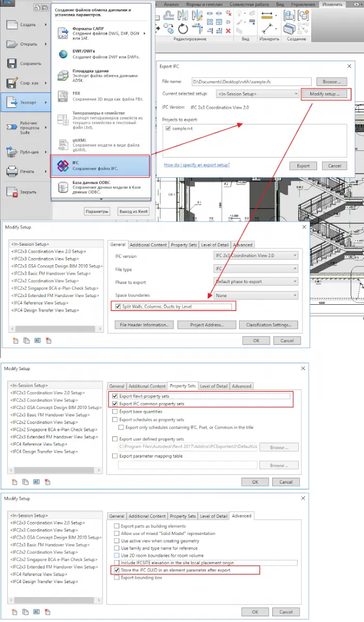
Task: Open the Создать (New) application menu item
Action: [x=26, y=24]
